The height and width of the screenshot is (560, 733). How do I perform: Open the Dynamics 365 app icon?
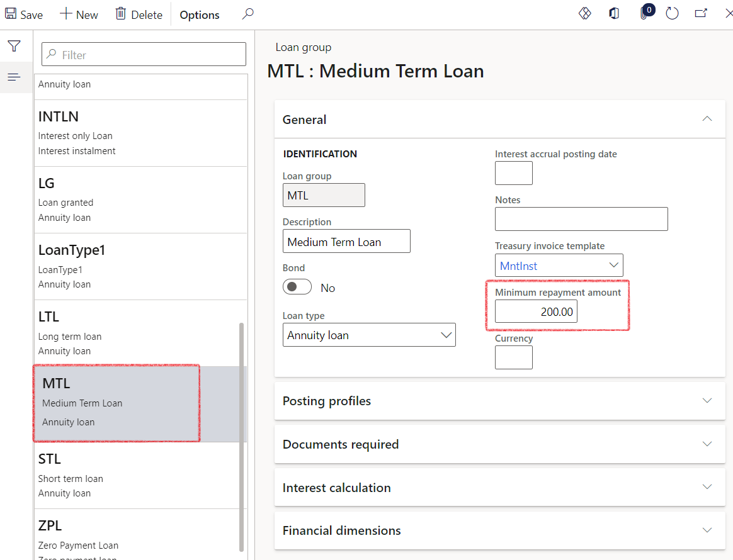point(614,13)
